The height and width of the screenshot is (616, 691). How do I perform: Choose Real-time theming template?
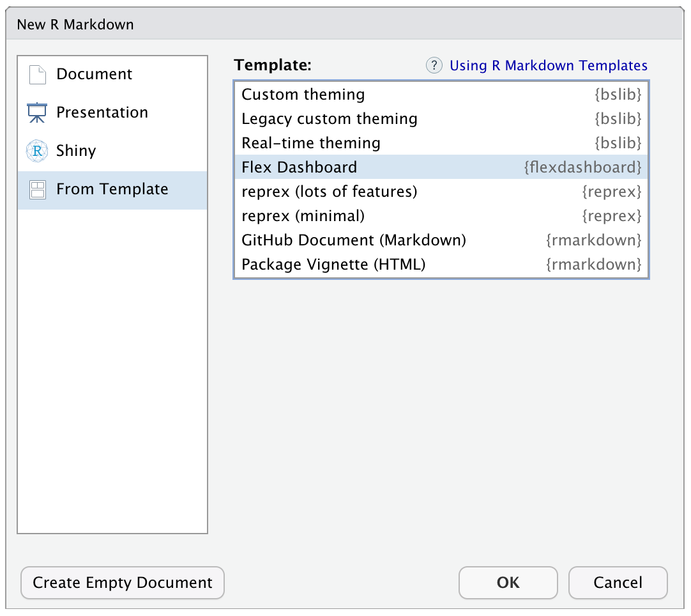point(441,143)
